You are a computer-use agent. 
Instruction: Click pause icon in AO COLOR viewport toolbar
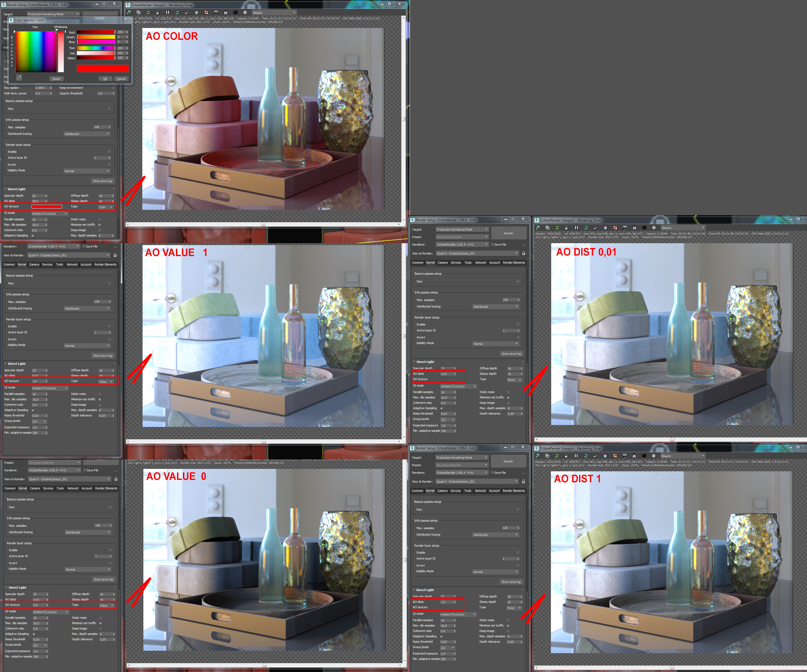[168, 12]
